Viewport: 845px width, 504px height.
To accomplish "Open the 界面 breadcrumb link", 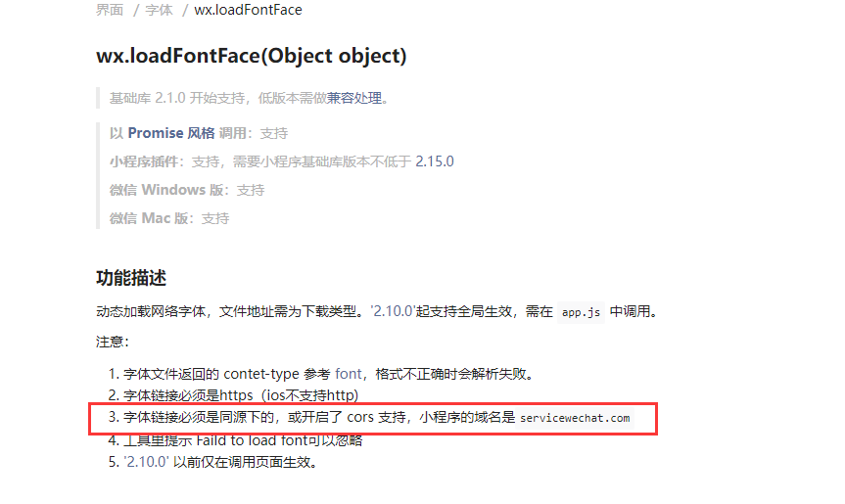I will pyautogui.click(x=110, y=10).
